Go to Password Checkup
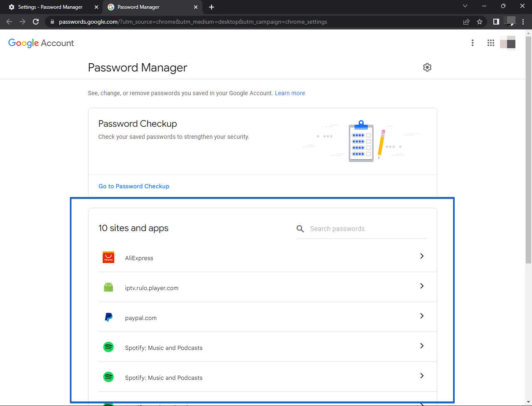Image resolution: width=532 pixels, height=406 pixels. point(134,186)
